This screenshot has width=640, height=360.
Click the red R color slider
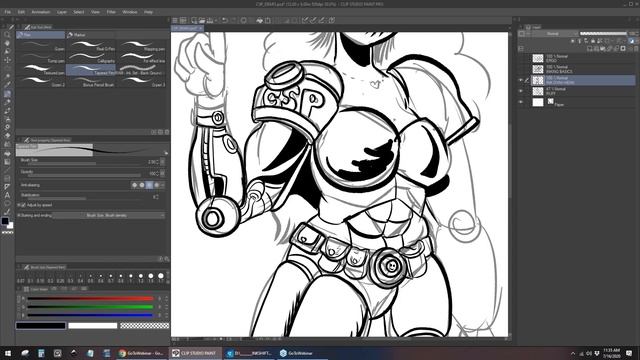pos(90,299)
